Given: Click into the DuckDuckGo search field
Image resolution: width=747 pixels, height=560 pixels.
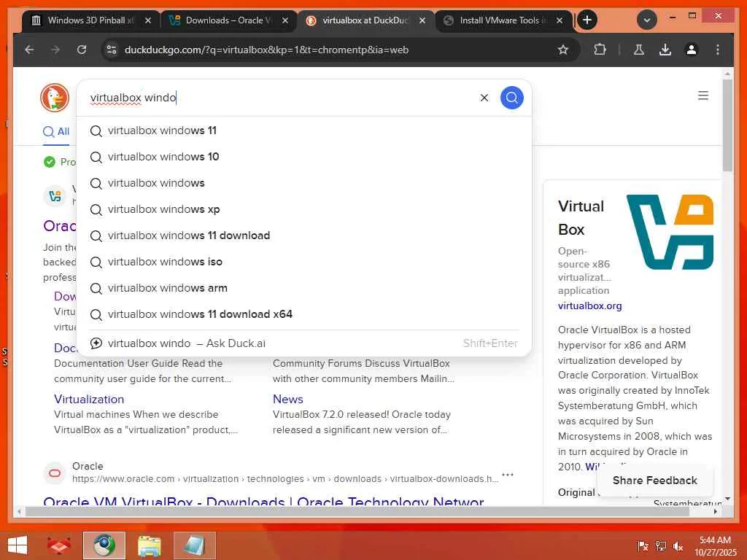Looking at the screenshot, I should pyautogui.click(x=281, y=98).
